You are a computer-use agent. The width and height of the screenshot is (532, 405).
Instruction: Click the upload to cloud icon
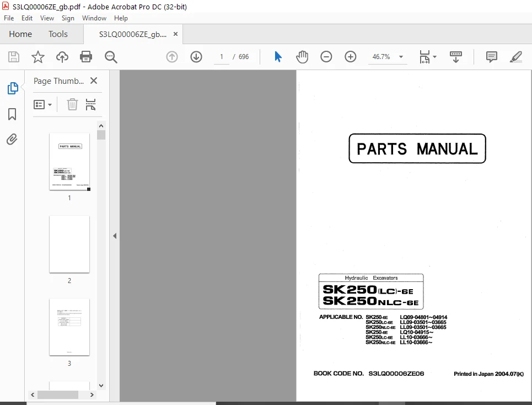point(62,57)
